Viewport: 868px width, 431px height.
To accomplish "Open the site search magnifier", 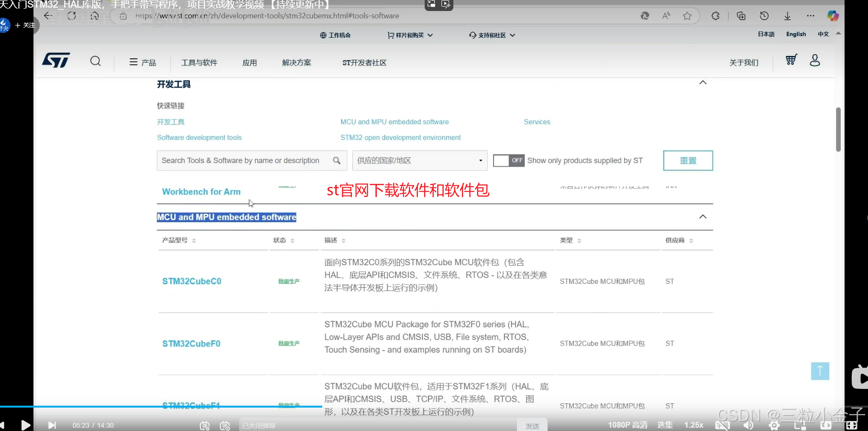I will coord(96,61).
